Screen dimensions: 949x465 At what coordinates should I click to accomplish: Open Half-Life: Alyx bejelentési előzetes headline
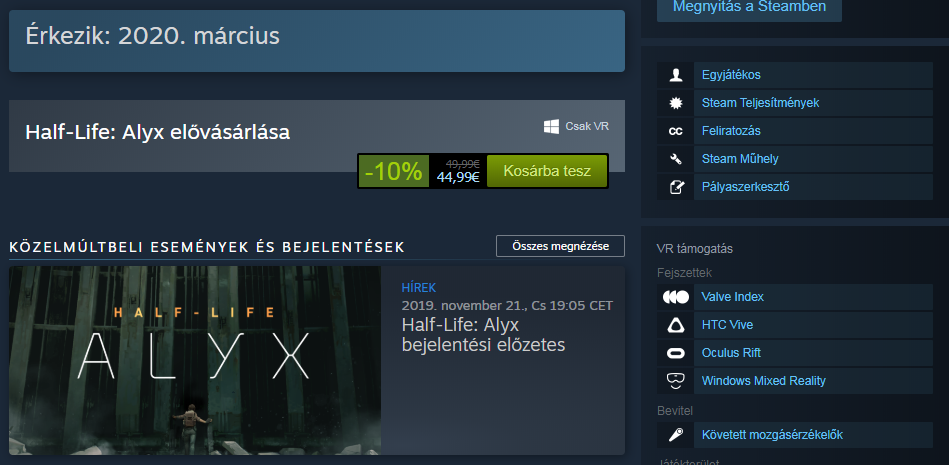tap(483, 335)
